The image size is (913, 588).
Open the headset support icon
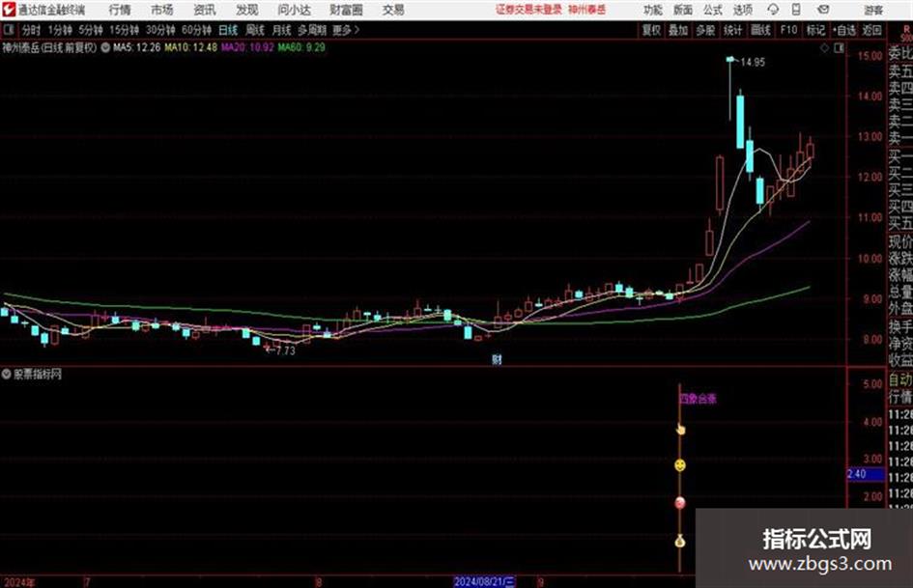click(x=773, y=10)
